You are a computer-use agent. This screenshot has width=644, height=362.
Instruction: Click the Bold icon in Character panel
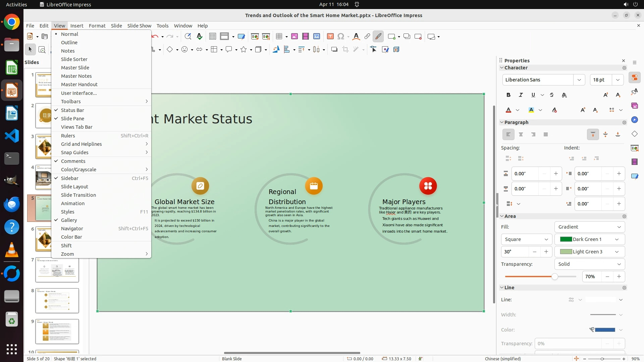click(508, 95)
